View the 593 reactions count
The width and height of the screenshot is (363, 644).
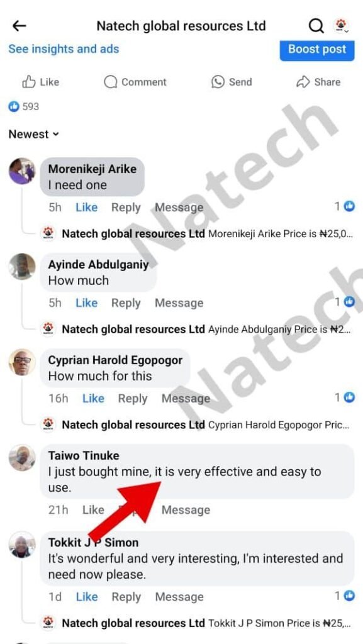(24, 107)
